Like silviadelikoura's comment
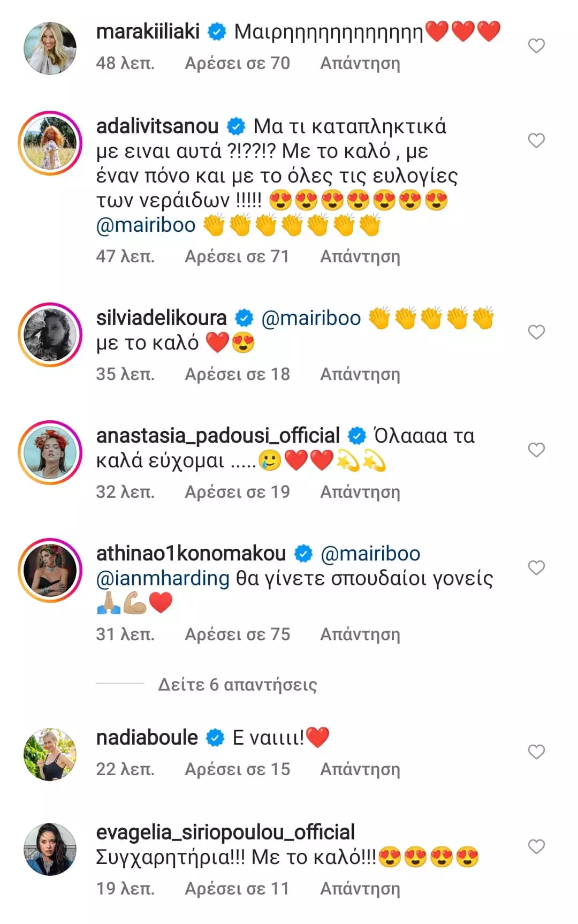Image resolution: width=578 pixels, height=924 pixels. pyautogui.click(x=536, y=332)
